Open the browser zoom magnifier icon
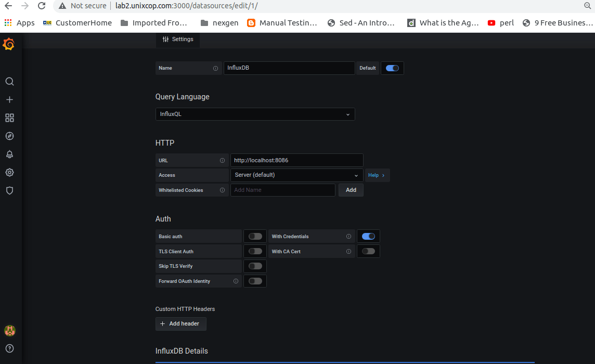 [588, 6]
